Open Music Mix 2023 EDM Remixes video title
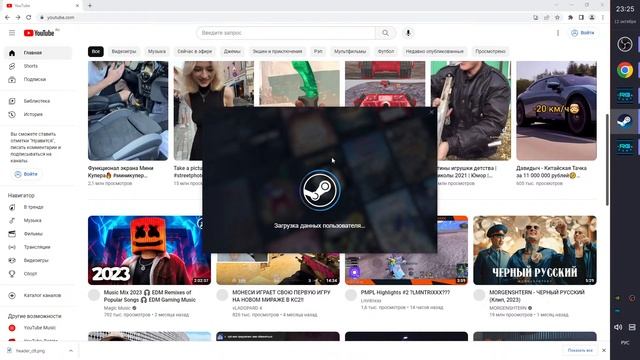This screenshot has height=360, width=640. (x=149, y=296)
